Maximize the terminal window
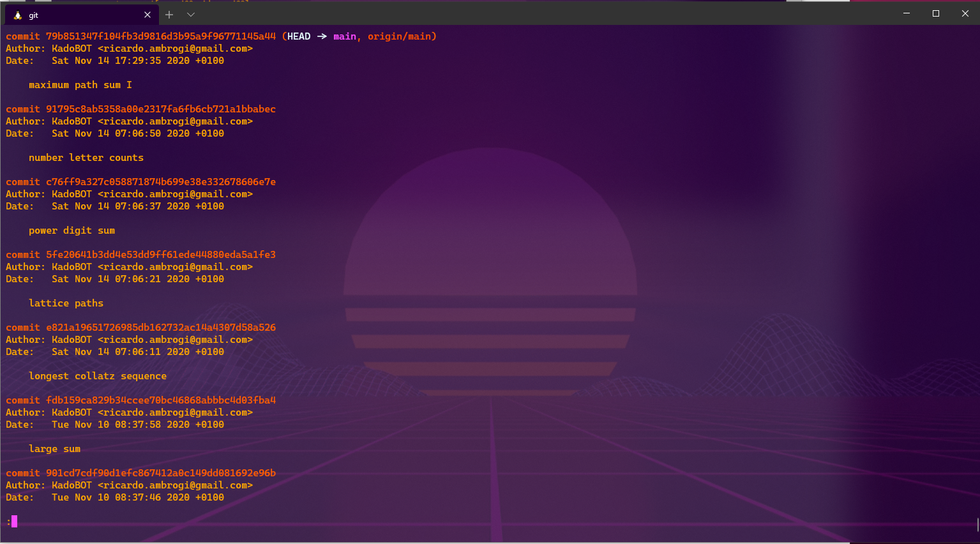 pos(936,13)
